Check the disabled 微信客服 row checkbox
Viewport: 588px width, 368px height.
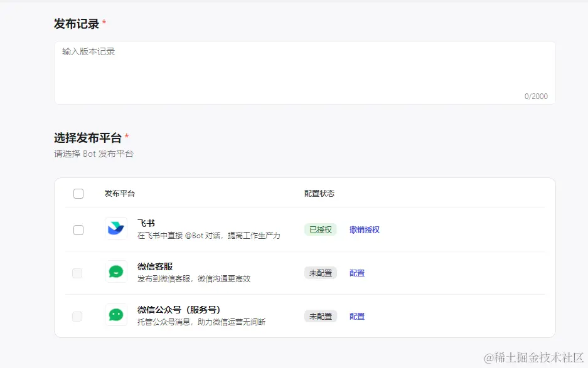pos(77,273)
